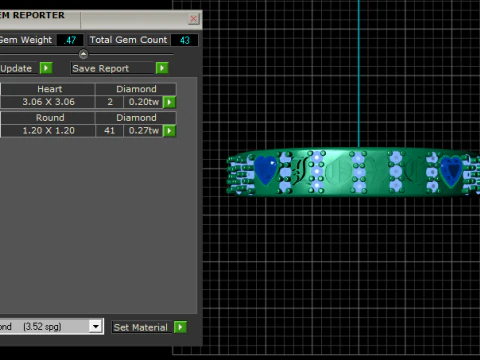Click the Total Gem Count value 43

click(184, 40)
